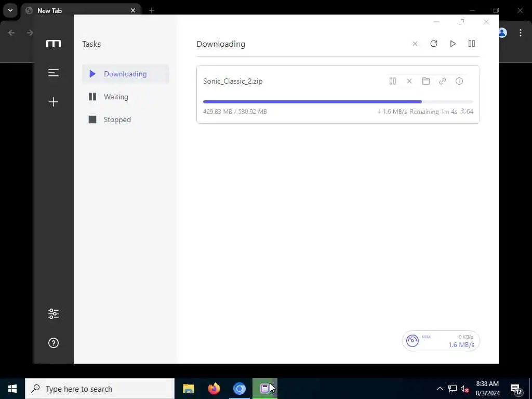Pause the Sonic_Classic_2.zip download
Image resolution: width=532 pixels, height=399 pixels.
(393, 81)
